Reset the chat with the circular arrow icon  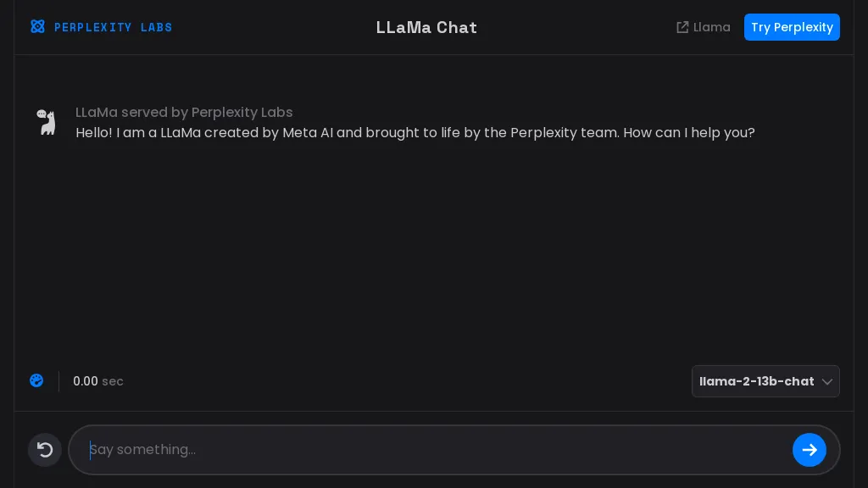pos(45,450)
